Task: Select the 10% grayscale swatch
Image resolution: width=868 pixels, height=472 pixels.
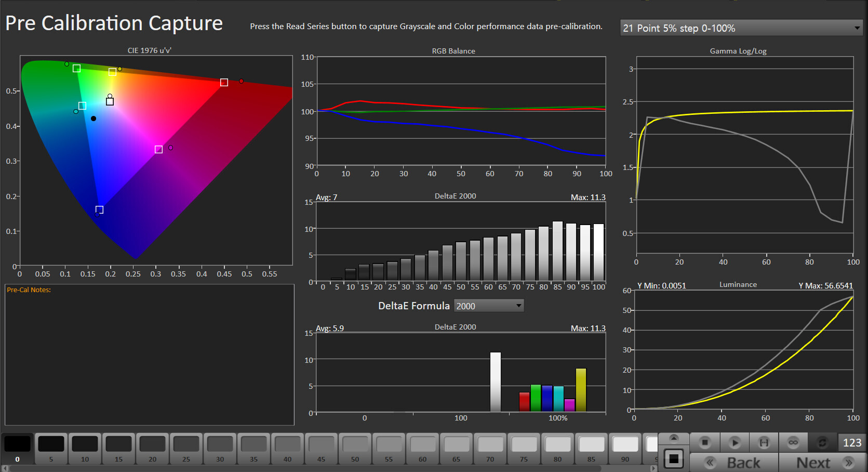Action: pos(85,448)
